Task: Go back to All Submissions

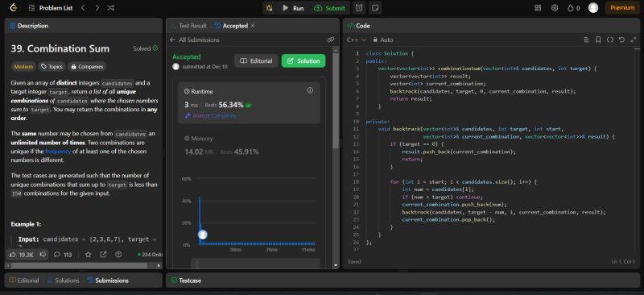Action: 195,40
